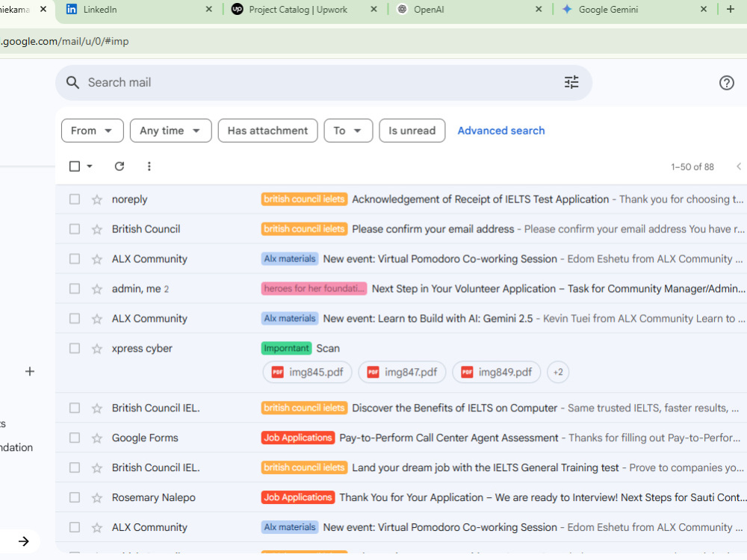The height and width of the screenshot is (560, 747).
Task: Star the xpress cyber Scan email
Action: coord(97,349)
